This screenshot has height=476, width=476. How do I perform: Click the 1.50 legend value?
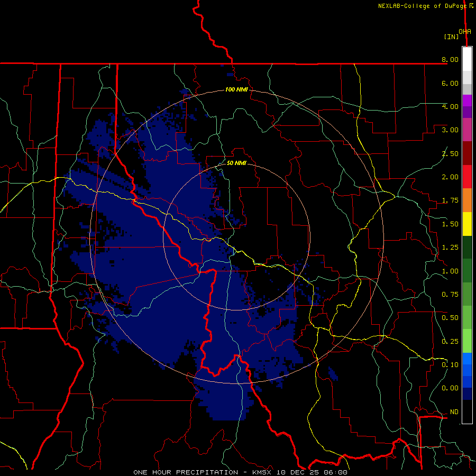[450, 224]
